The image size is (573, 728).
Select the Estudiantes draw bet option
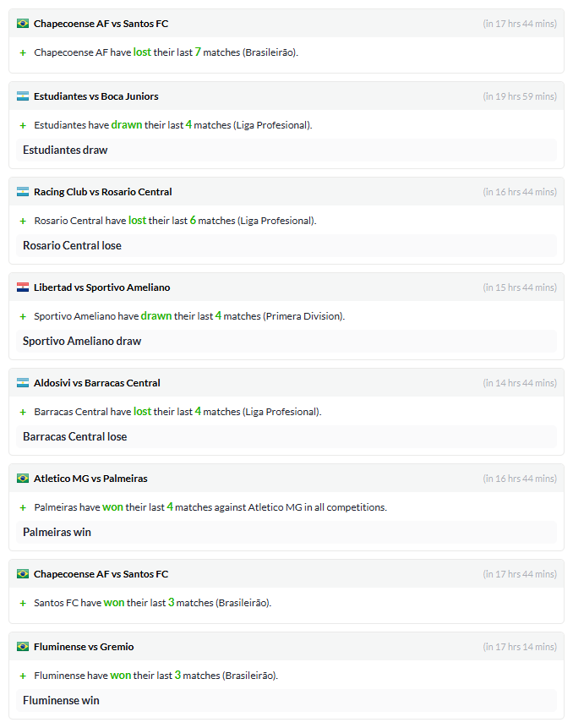(286, 150)
